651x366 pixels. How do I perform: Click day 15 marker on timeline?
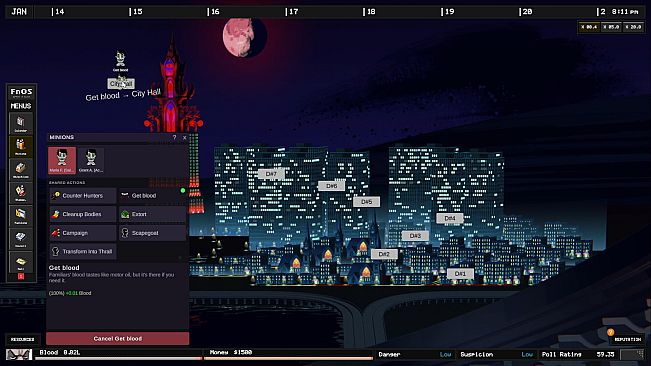pyautogui.click(x=136, y=12)
